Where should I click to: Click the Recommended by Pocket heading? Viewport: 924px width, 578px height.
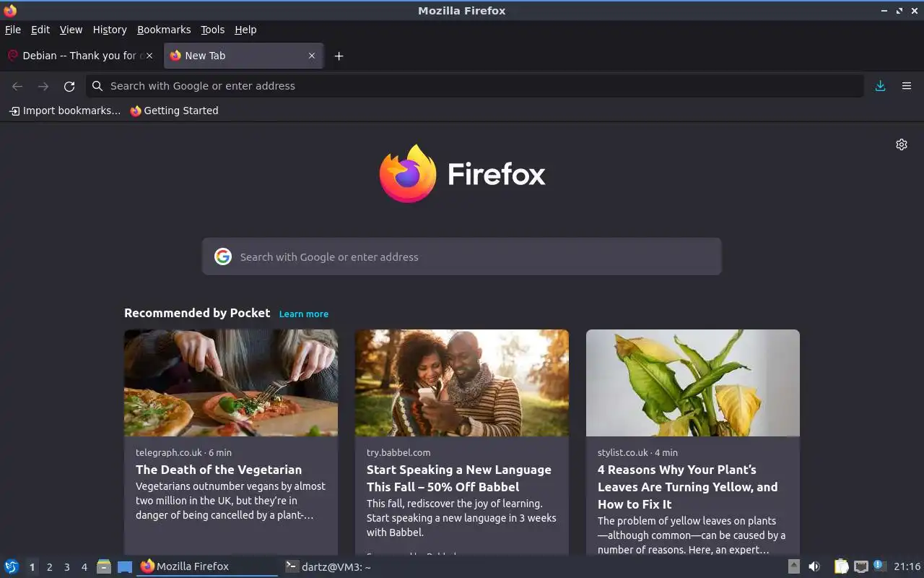click(x=197, y=313)
